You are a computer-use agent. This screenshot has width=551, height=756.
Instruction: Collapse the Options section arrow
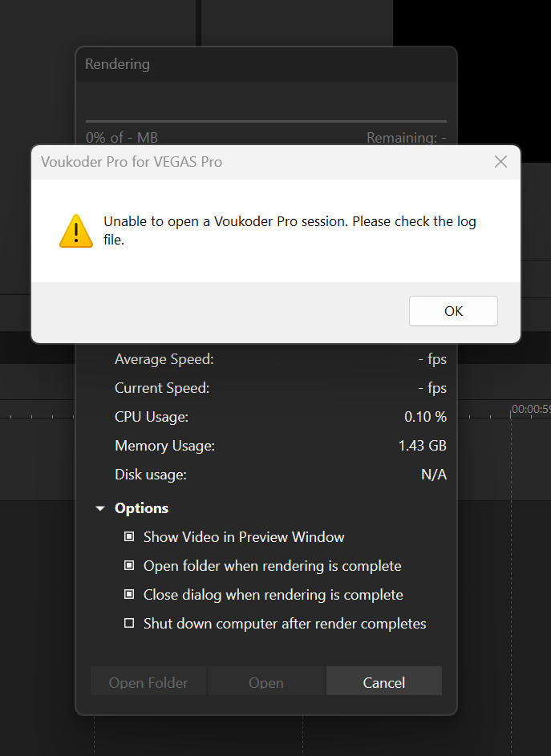[x=100, y=508]
